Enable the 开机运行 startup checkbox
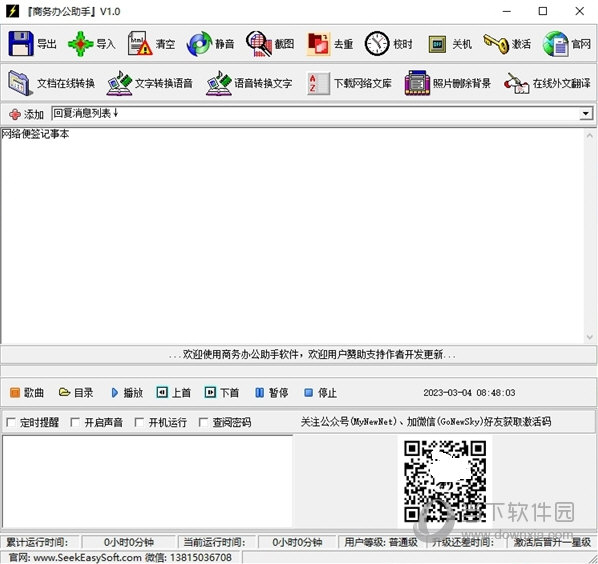Viewport: 598px width, 564px height. (x=140, y=423)
